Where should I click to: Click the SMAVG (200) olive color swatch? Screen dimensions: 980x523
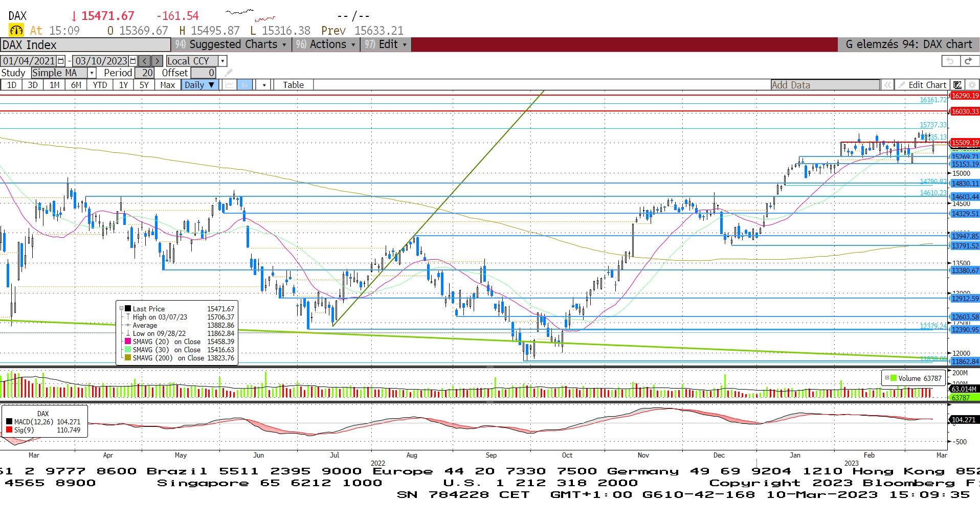pos(128,358)
